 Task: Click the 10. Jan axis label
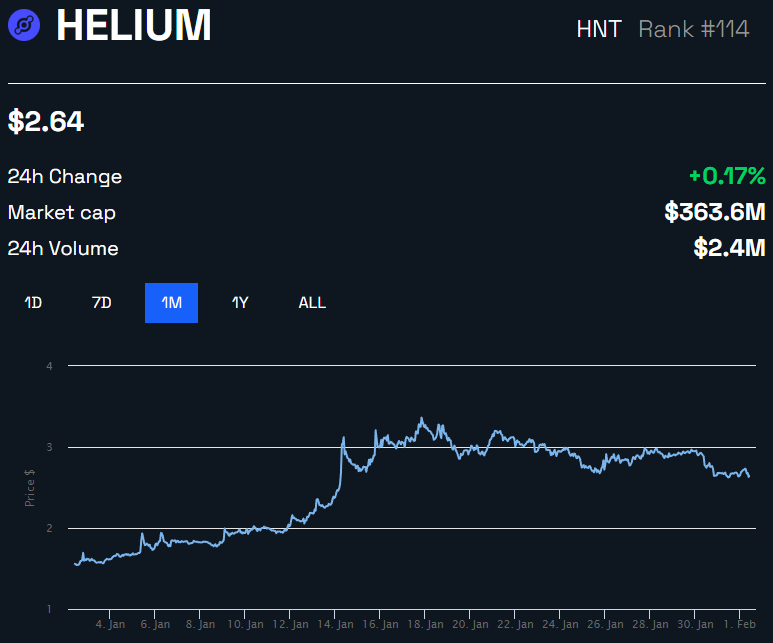245,624
